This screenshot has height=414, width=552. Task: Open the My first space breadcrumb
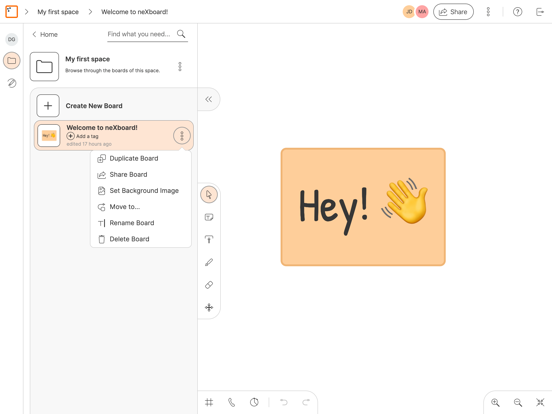click(x=58, y=12)
